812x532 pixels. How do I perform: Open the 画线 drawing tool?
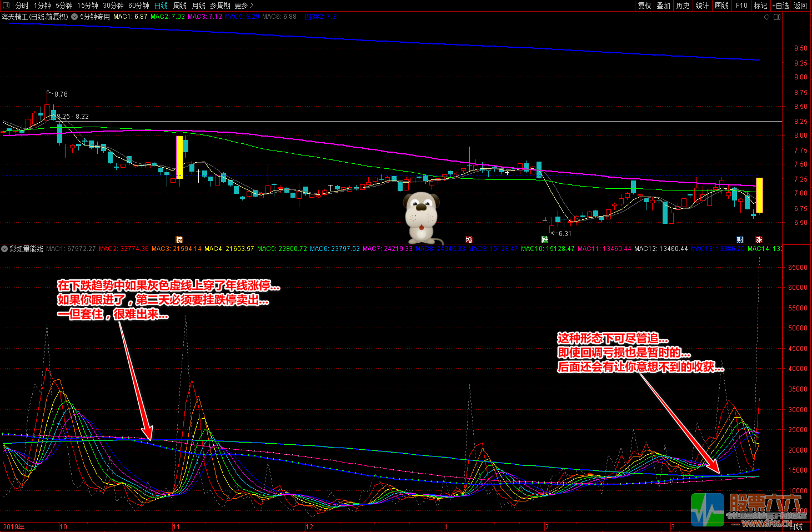tap(721, 6)
